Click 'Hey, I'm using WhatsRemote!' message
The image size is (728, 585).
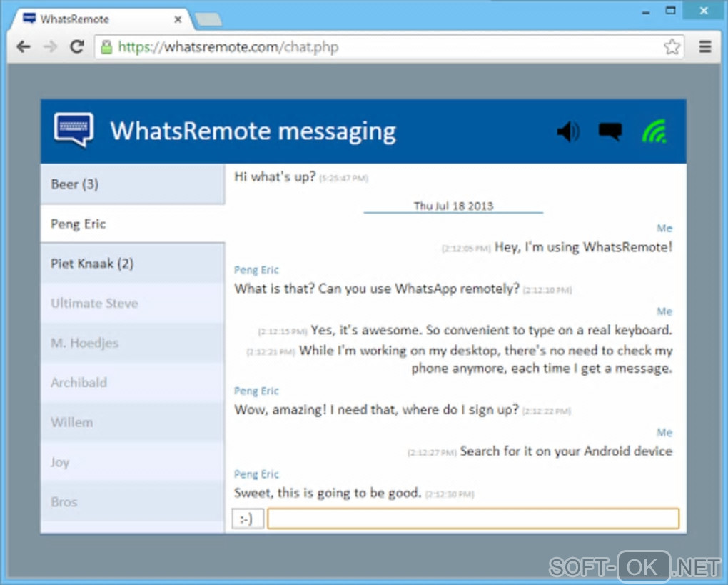[x=583, y=246]
